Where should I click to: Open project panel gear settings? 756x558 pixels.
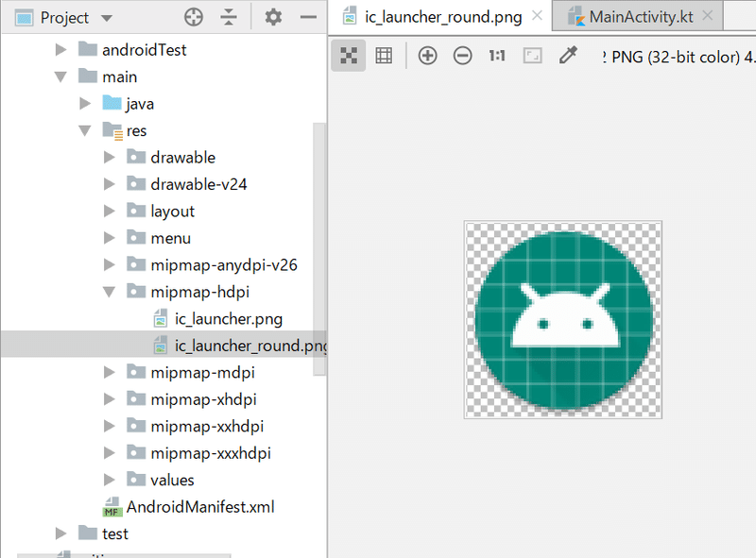click(x=273, y=17)
